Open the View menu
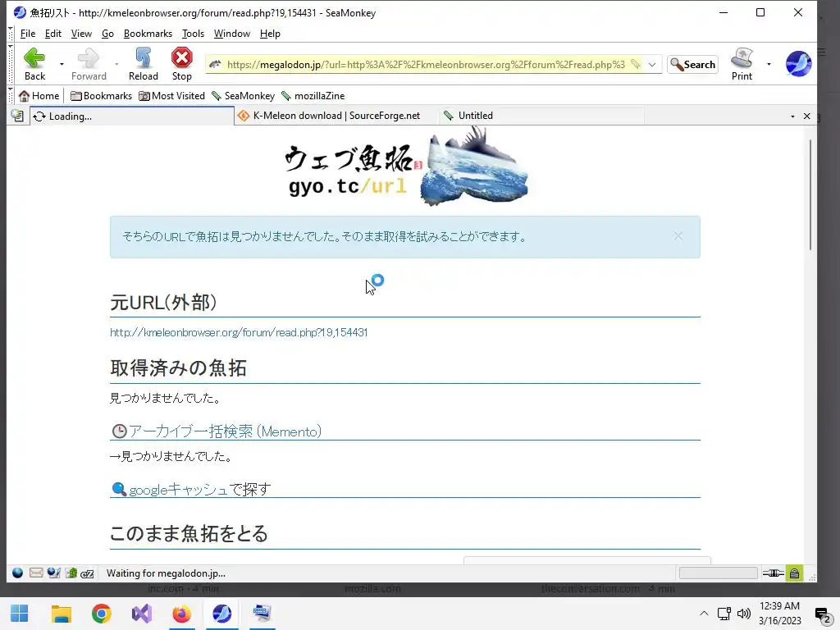Image resolution: width=840 pixels, height=630 pixels. pos(81,33)
